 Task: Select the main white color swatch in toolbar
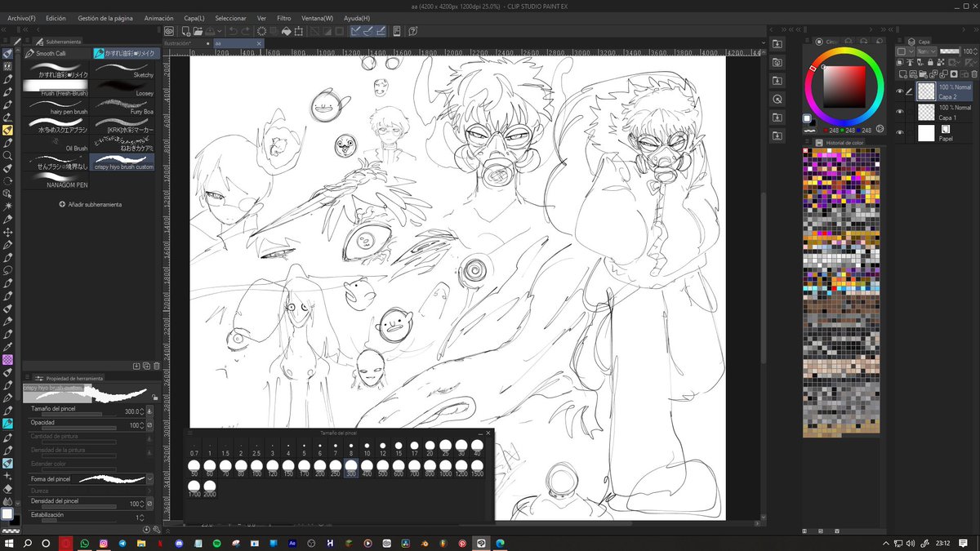point(7,513)
